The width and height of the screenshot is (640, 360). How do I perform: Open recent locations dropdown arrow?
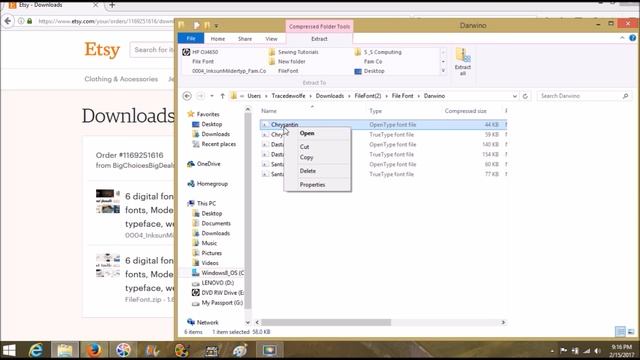212,96
